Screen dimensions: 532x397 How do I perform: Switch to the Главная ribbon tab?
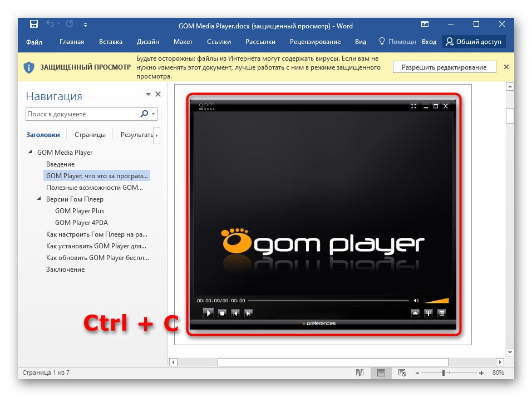(x=72, y=42)
